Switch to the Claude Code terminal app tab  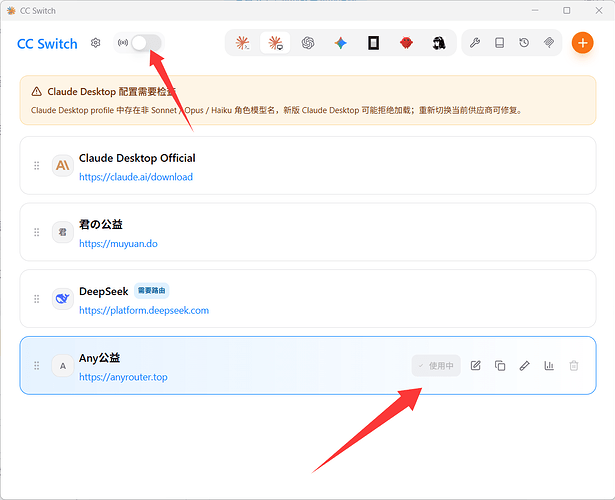click(x=243, y=43)
